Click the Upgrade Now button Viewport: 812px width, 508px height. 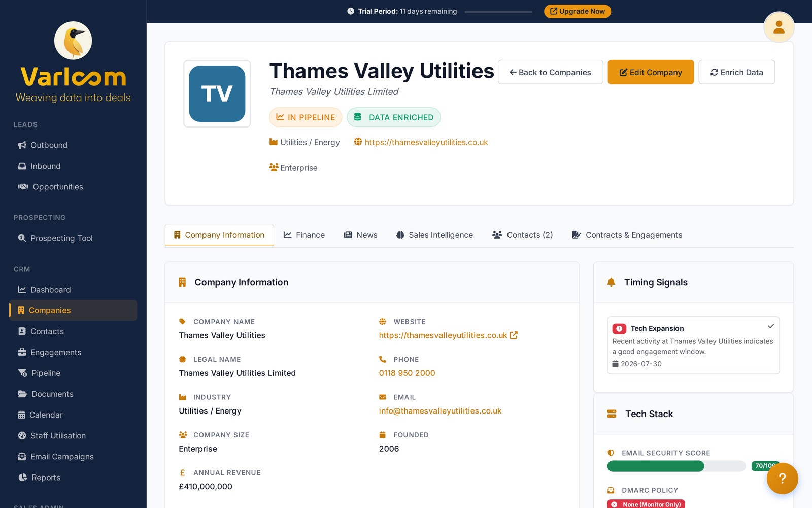(x=578, y=11)
